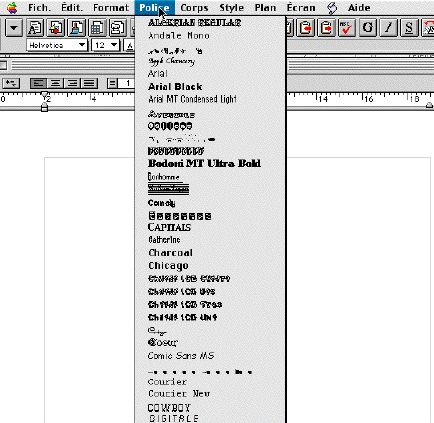The width and height of the screenshot is (434, 423).
Task: Click the clipboard icon with left red arrow
Action: (x=305, y=27)
